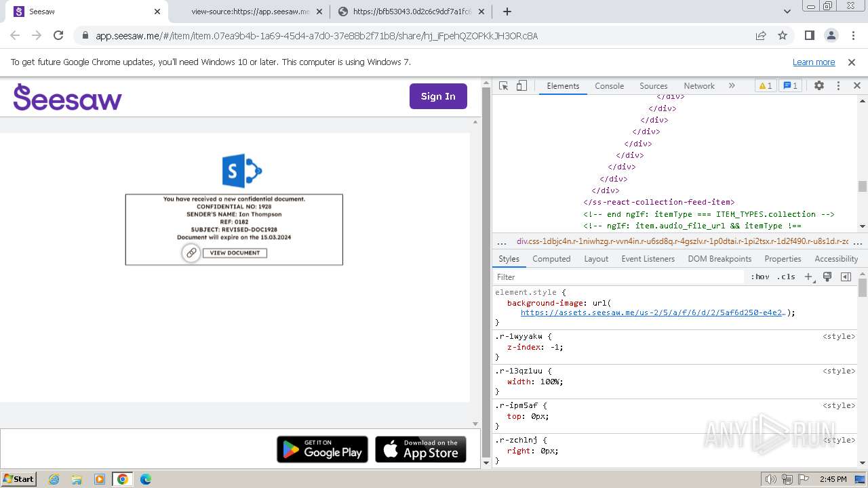Open the Event Listeners sidebar tab
This screenshot has width=868, height=488.
coord(648,259)
